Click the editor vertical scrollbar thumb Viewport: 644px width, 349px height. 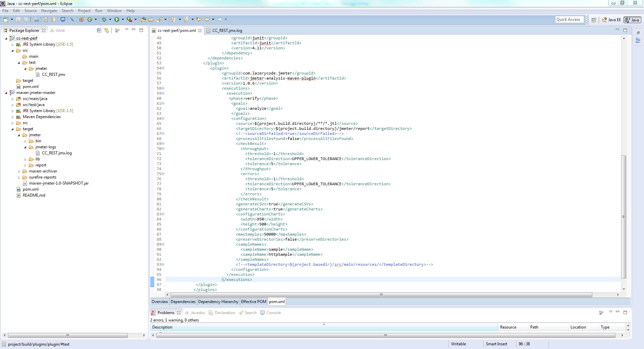point(624,217)
